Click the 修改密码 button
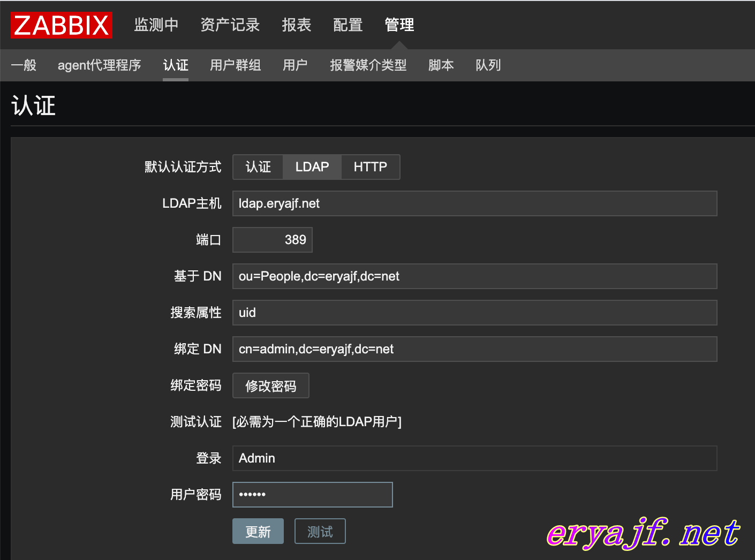Screen dimensions: 755x560 point(270,385)
